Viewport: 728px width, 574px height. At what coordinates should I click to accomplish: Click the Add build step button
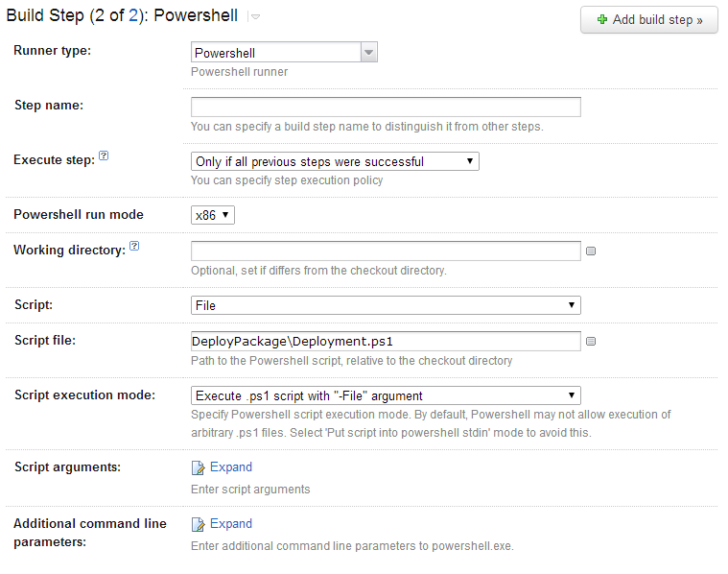649,19
